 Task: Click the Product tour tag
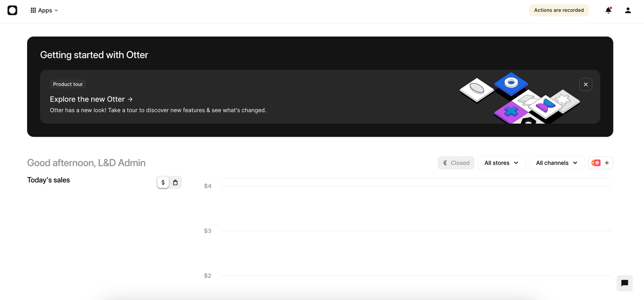[68, 84]
